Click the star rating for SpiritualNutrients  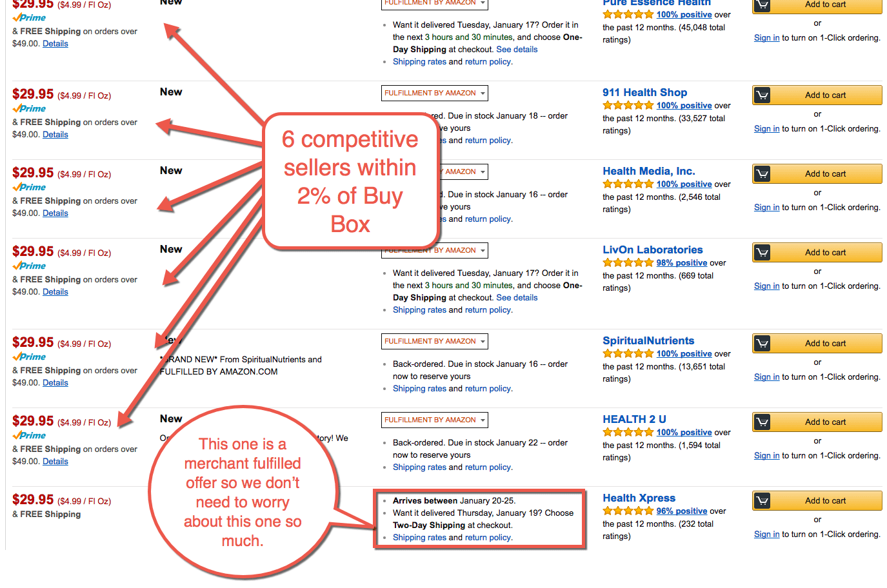[628, 353]
